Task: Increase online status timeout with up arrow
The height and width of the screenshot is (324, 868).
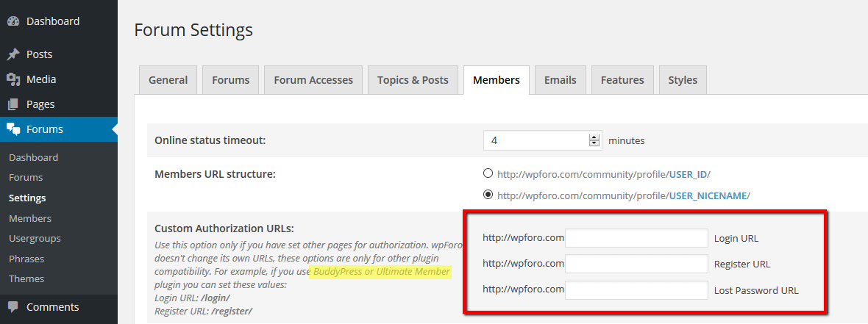Action: (x=594, y=137)
